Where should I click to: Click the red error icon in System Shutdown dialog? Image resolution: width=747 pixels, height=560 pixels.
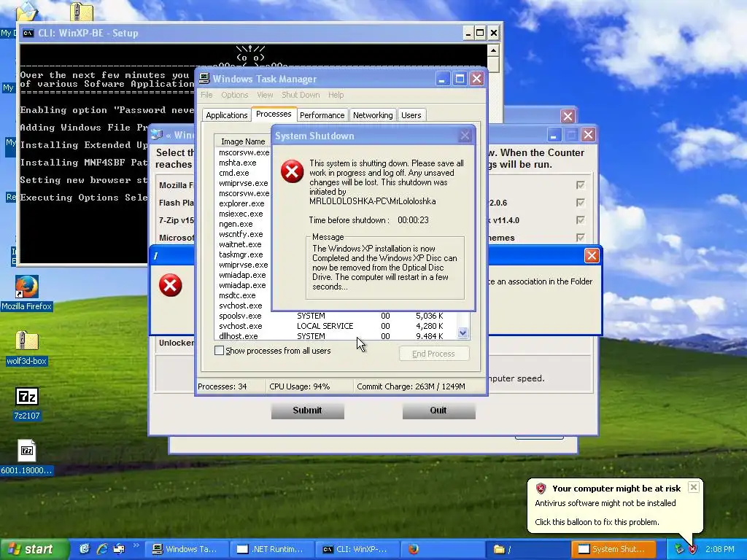click(292, 171)
